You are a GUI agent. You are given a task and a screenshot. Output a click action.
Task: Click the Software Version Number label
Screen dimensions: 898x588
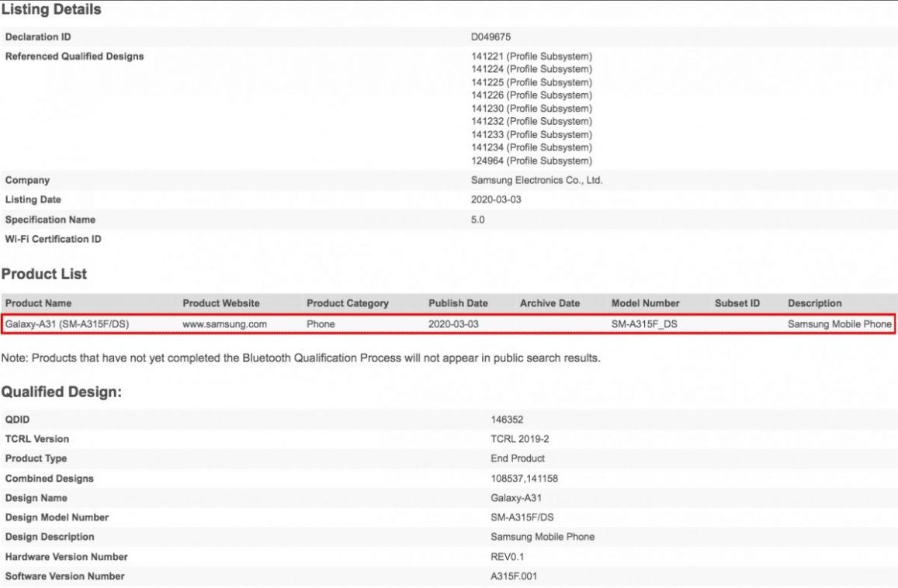[64, 576]
